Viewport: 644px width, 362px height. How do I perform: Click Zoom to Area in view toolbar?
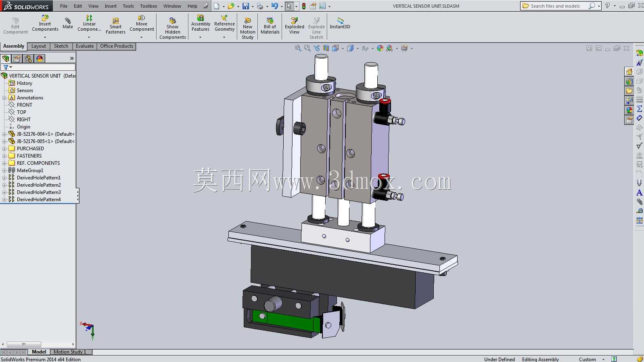307,48
